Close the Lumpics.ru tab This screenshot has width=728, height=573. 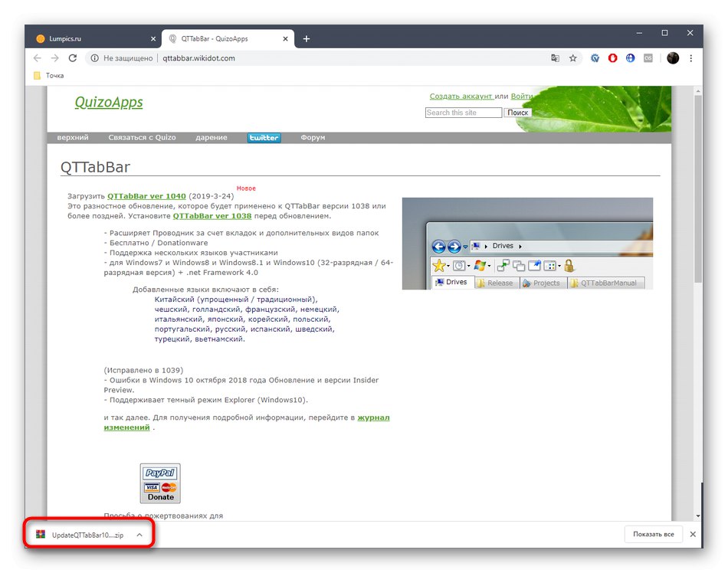click(153, 39)
